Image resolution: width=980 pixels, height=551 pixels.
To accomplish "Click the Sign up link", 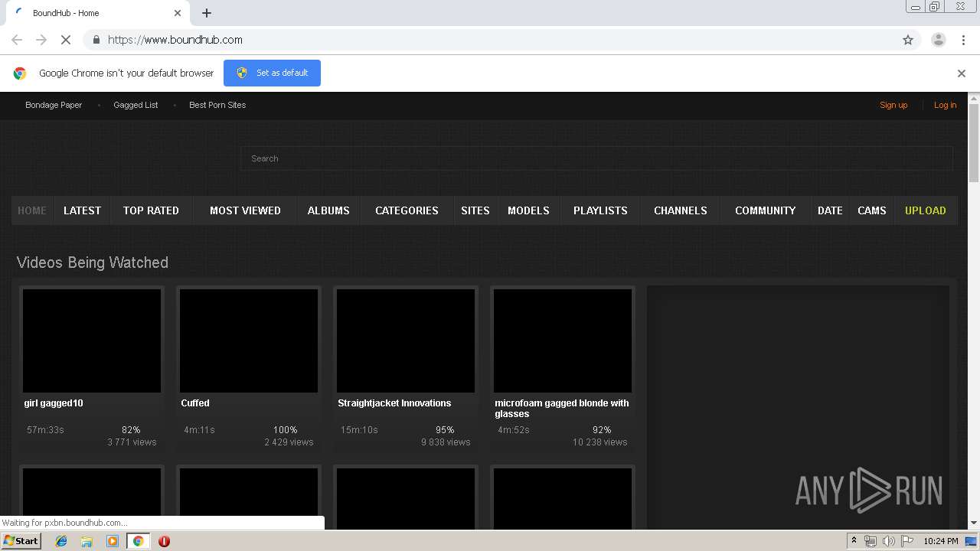I will pyautogui.click(x=893, y=105).
